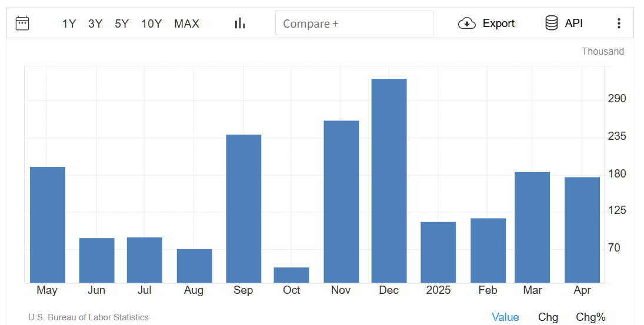
Task: Click the Jun bar in the chart
Action: pos(97,260)
